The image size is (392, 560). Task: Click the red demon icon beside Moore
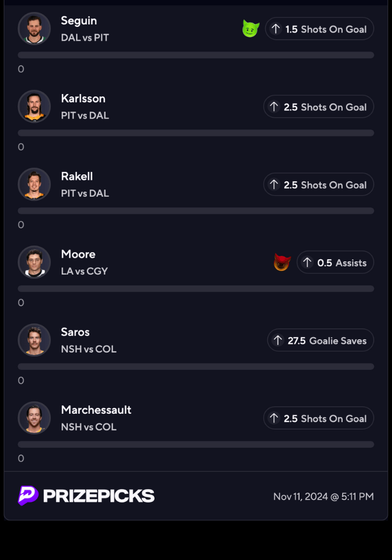pyautogui.click(x=282, y=262)
